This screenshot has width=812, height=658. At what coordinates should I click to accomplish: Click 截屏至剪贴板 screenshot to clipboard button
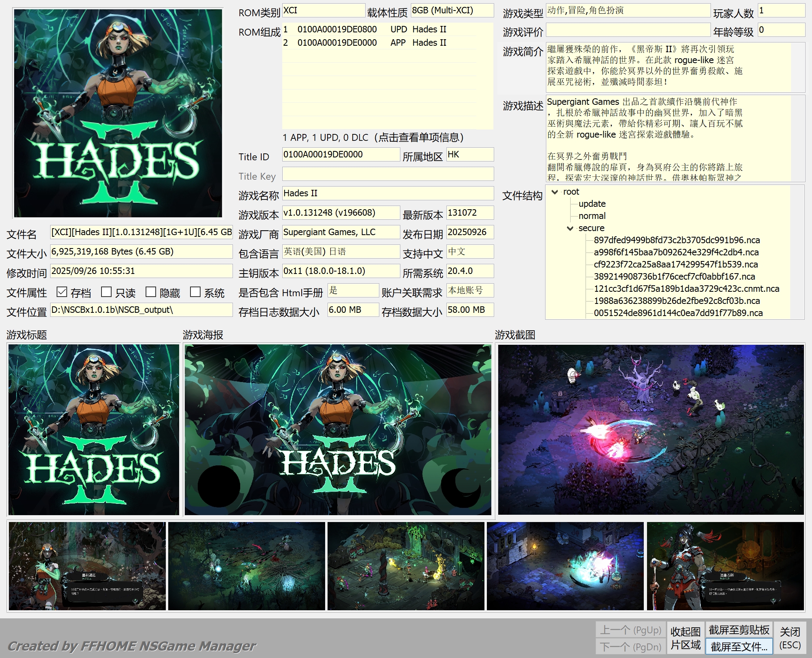[x=739, y=630]
